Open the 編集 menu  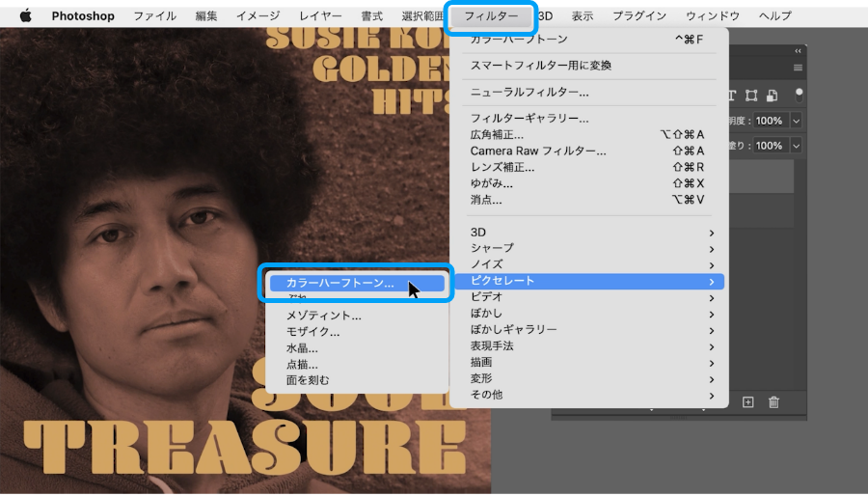pyautogui.click(x=206, y=16)
